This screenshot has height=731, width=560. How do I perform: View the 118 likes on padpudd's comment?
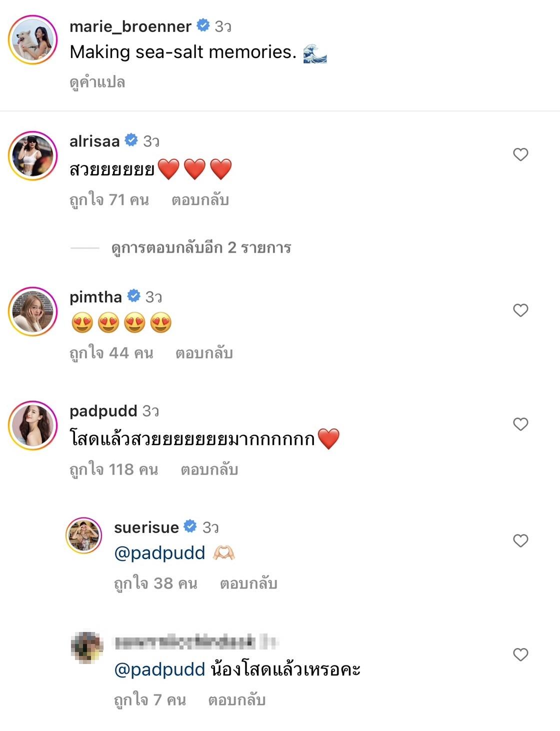tap(113, 469)
